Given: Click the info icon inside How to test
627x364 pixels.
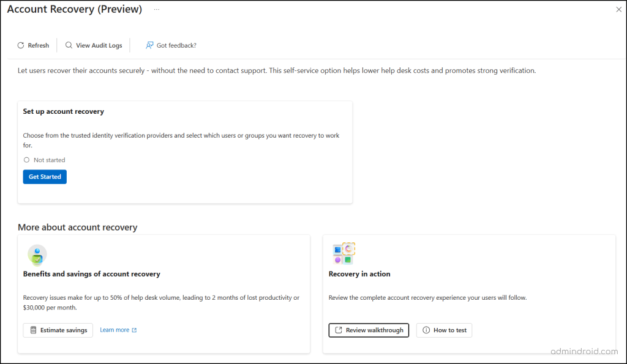Looking at the screenshot, I should tap(426, 330).
